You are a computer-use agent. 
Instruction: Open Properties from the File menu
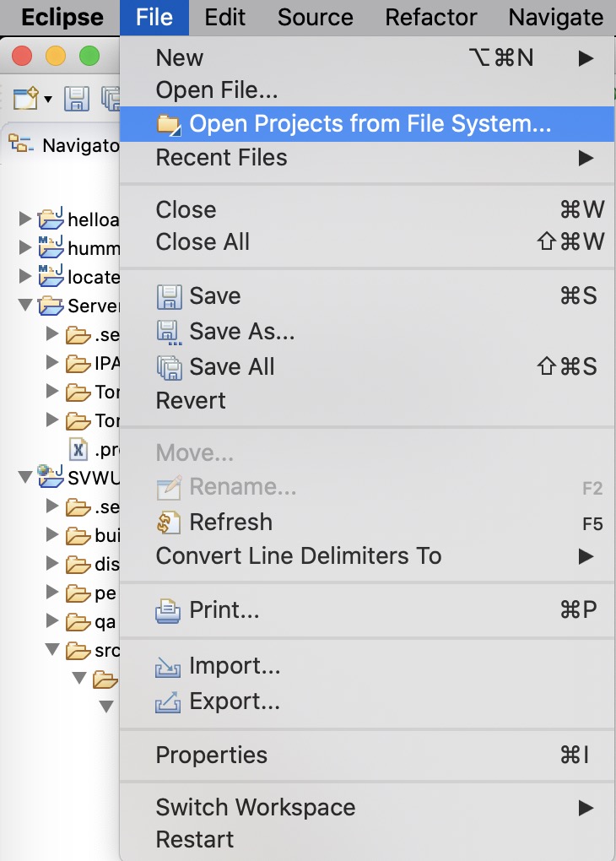tap(367, 755)
